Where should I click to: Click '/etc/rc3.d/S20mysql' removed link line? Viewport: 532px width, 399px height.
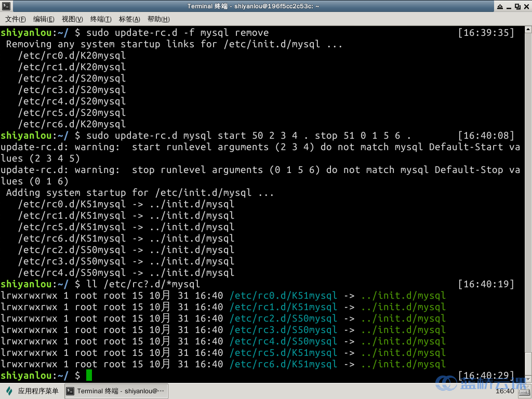click(x=72, y=89)
